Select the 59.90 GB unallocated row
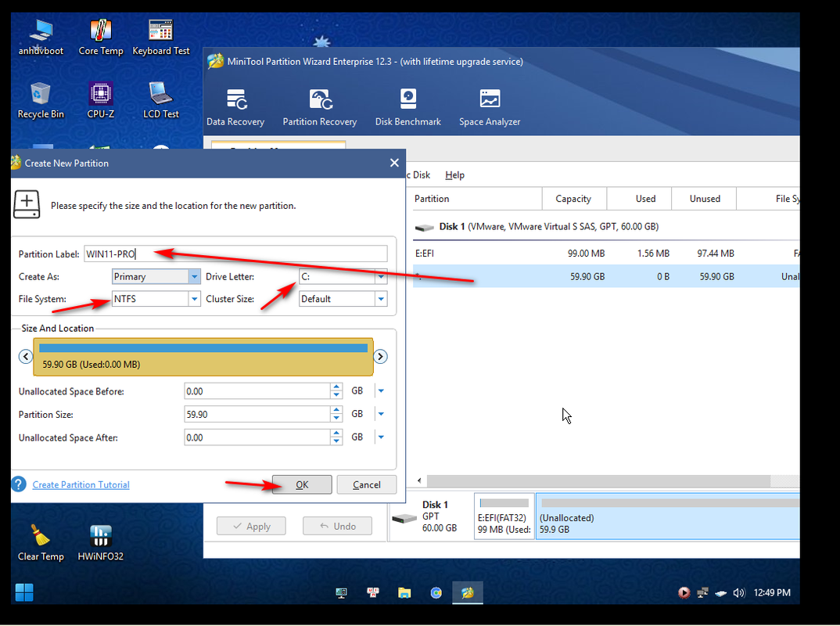The width and height of the screenshot is (840, 626). click(x=606, y=276)
